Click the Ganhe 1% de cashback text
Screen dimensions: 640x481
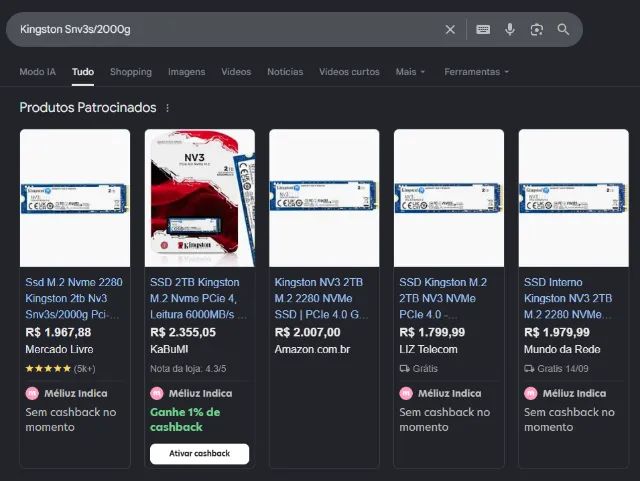point(185,420)
